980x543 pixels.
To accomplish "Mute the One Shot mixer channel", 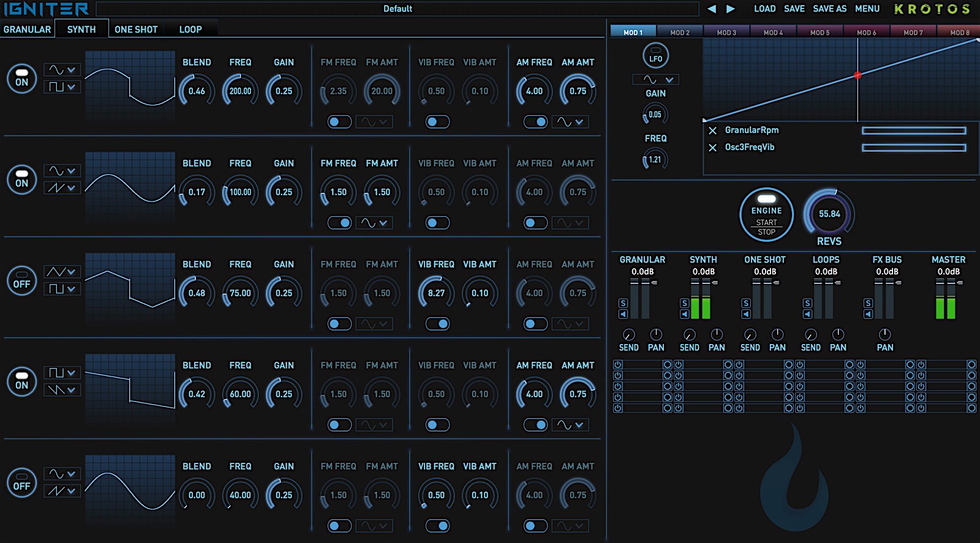I will tap(745, 314).
